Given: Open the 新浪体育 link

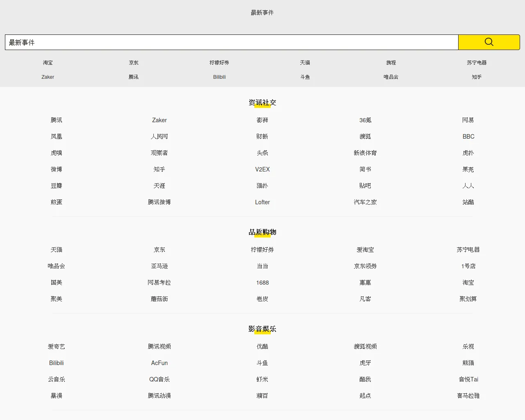Looking at the screenshot, I should pyautogui.click(x=365, y=153).
